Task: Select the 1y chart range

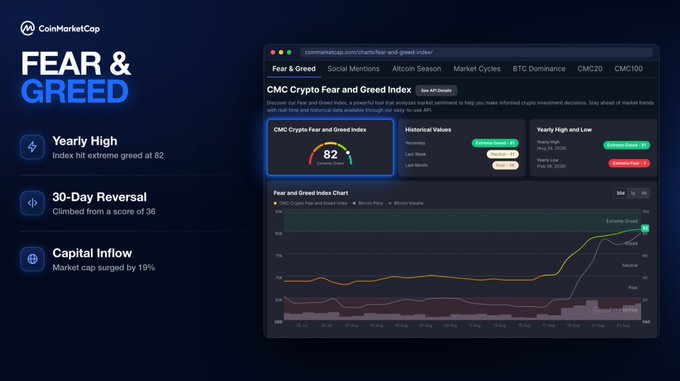Action: tap(633, 193)
